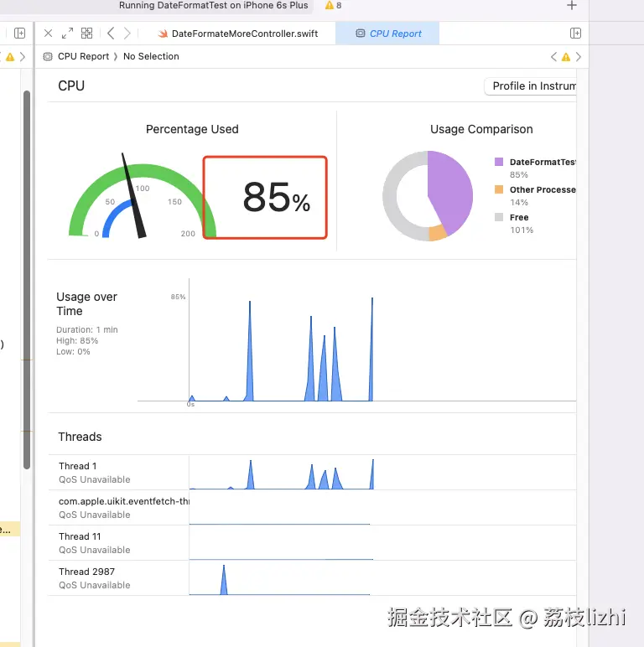Screen dimensions: 644x647
Task: Select the Thread 2987 row
Action: [312, 577]
